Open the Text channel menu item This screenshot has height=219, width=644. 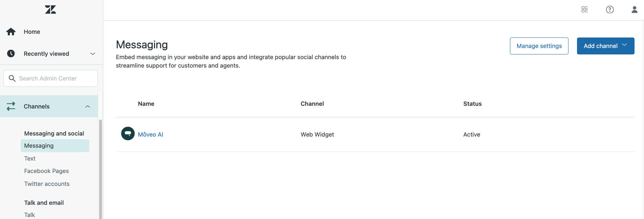(x=30, y=159)
